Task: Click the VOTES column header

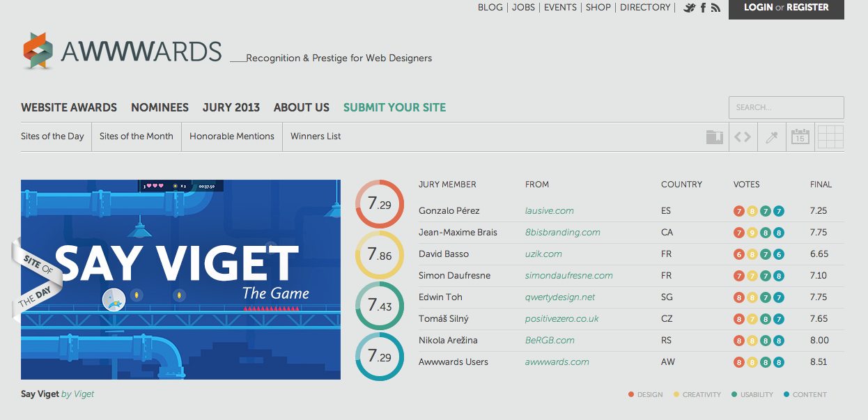Action: (x=747, y=185)
